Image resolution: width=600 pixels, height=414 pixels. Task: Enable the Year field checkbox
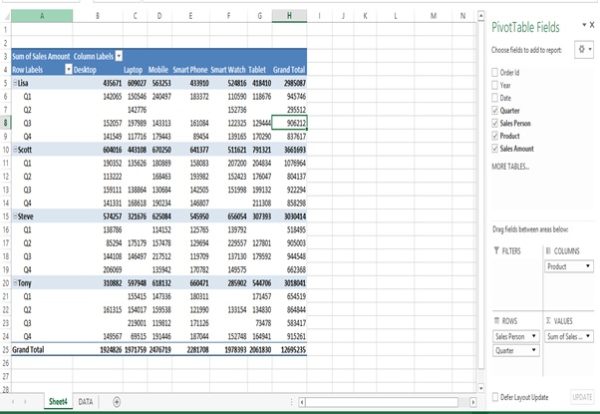click(495, 85)
